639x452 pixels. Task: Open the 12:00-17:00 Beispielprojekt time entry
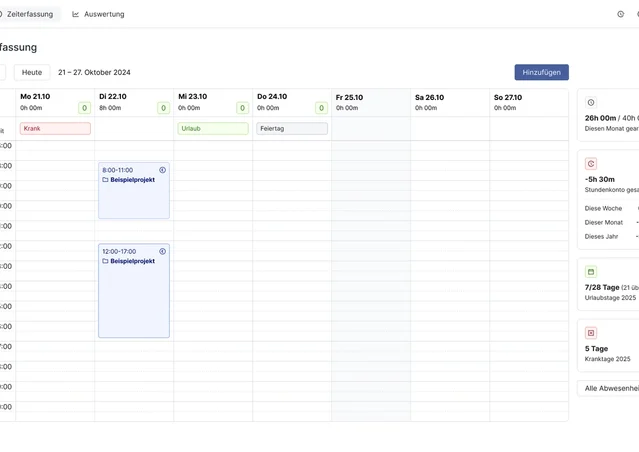[x=134, y=291]
